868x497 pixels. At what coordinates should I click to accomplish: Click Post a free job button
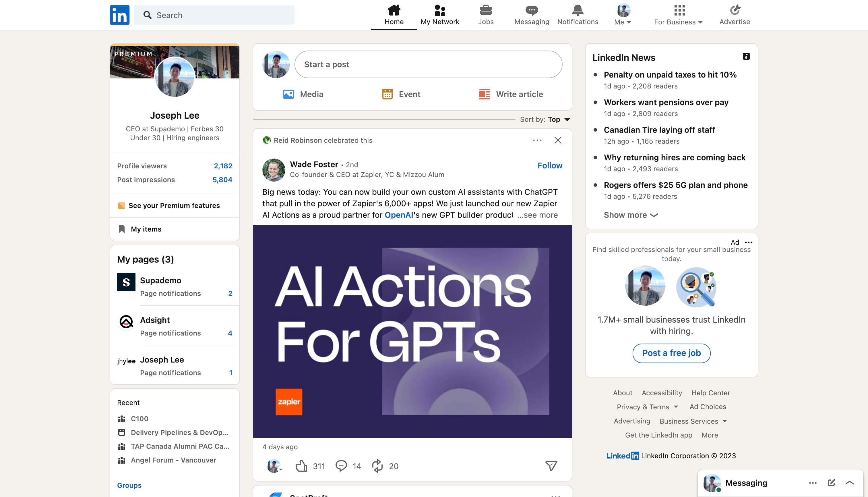tap(671, 353)
